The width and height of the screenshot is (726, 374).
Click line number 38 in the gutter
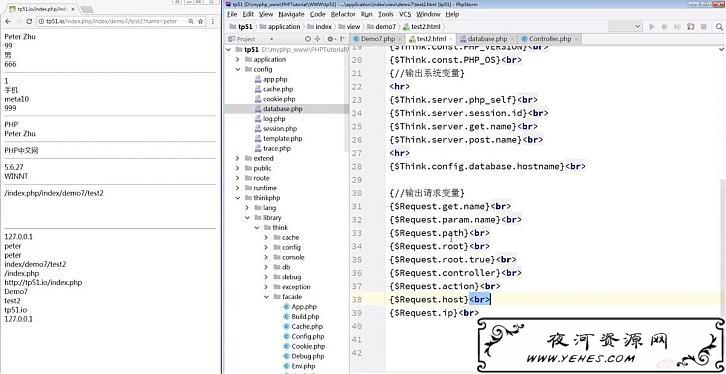click(x=357, y=300)
